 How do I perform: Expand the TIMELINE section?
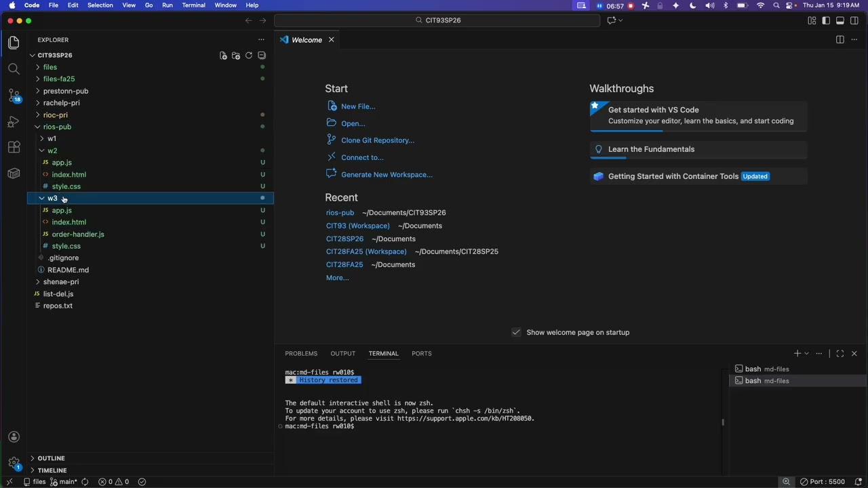click(150, 470)
